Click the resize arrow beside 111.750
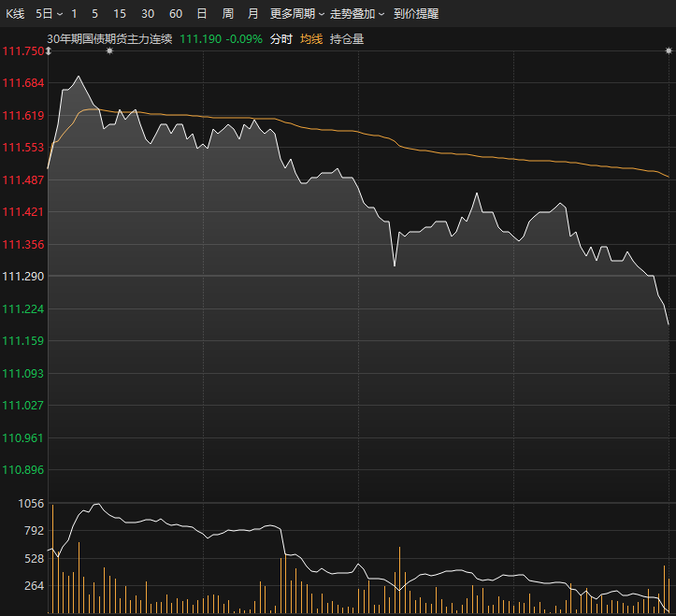This screenshot has height=616, width=676. [x=50, y=50]
